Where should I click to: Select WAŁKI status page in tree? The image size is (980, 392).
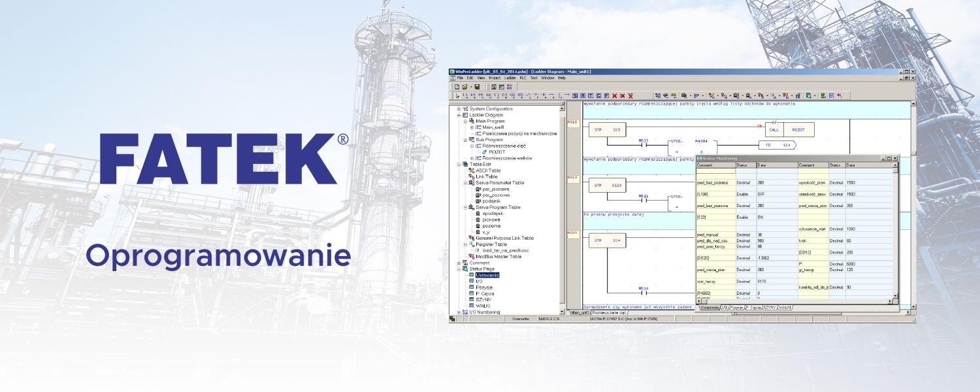click(x=483, y=305)
